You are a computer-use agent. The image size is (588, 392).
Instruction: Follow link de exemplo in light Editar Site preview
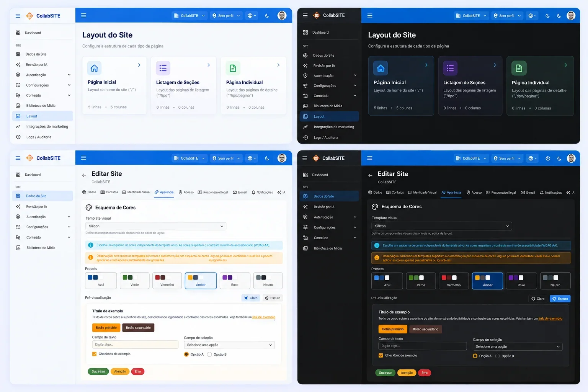264,317
